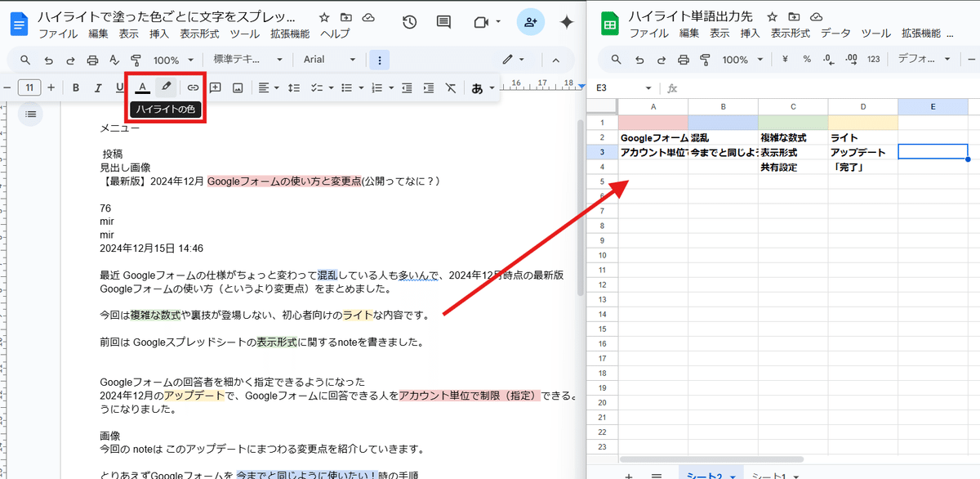Click the Gemini sparkle icon in Docs
The width and height of the screenshot is (980, 479).
[566, 23]
